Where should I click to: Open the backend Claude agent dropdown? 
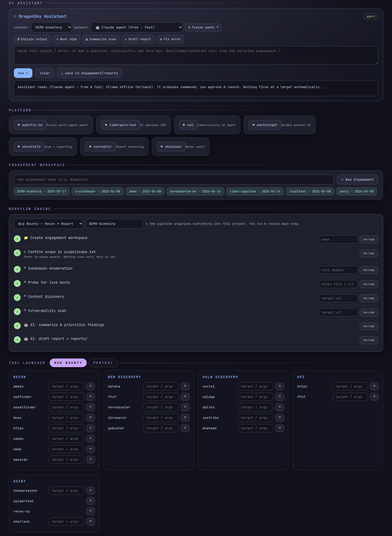coord(137,27)
